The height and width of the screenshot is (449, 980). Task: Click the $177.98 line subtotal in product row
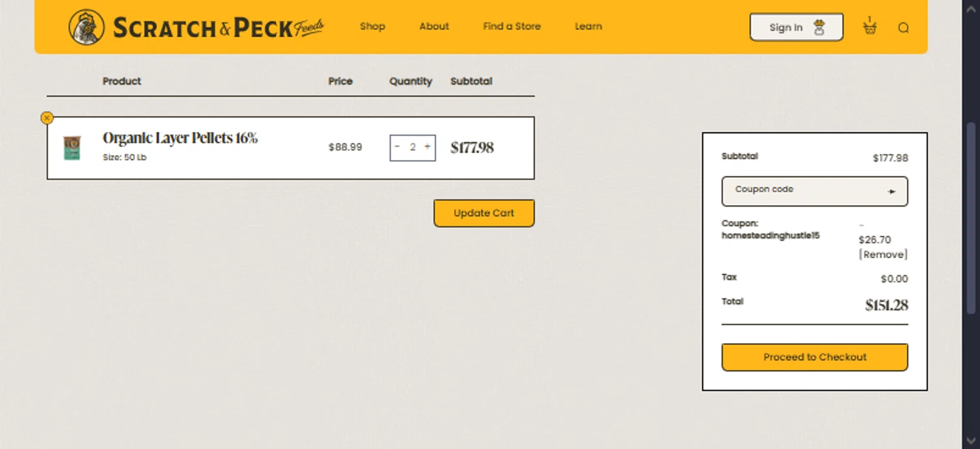pyautogui.click(x=472, y=148)
